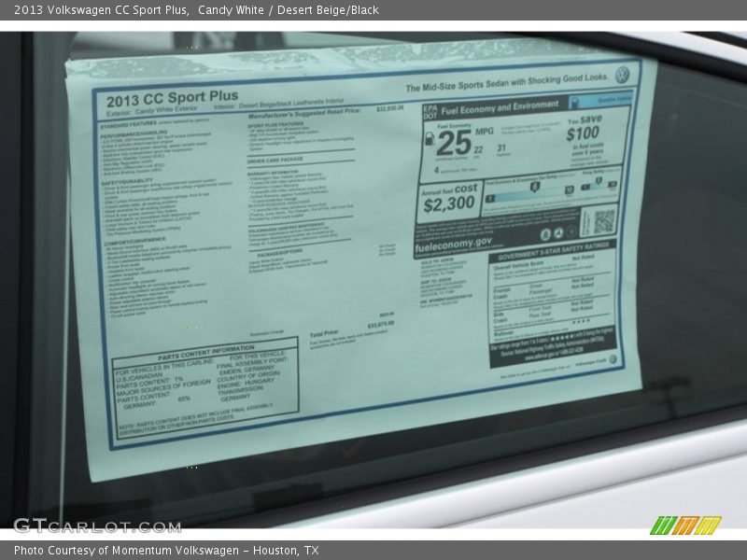This screenshot has width=747, height=560.
Task: Click the annual fuel cost $2,300 value
Action: pos(449,204)
